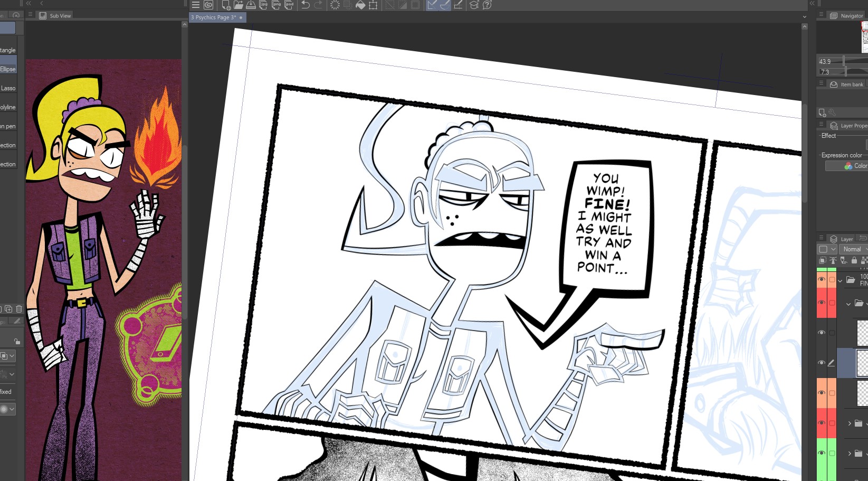Click the Fill paint bucket icon
This screenshot has width=868, height=481.
[x=360, y=5]
